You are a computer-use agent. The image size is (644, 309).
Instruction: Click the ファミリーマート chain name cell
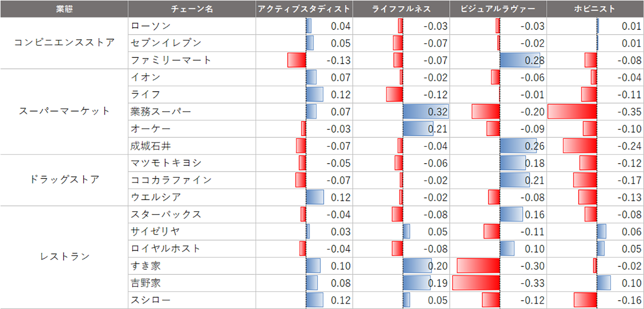(x=171, y=60)
